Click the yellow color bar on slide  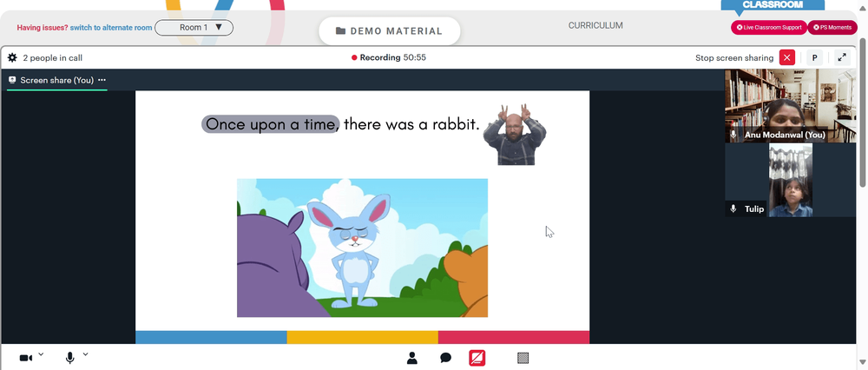tap(362, 337)
